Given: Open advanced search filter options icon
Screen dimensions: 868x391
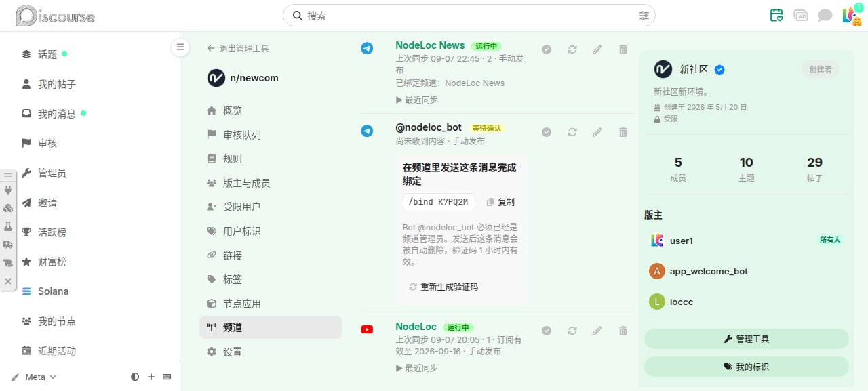Looking at the screenshot, I should click(x=644, y=16).
